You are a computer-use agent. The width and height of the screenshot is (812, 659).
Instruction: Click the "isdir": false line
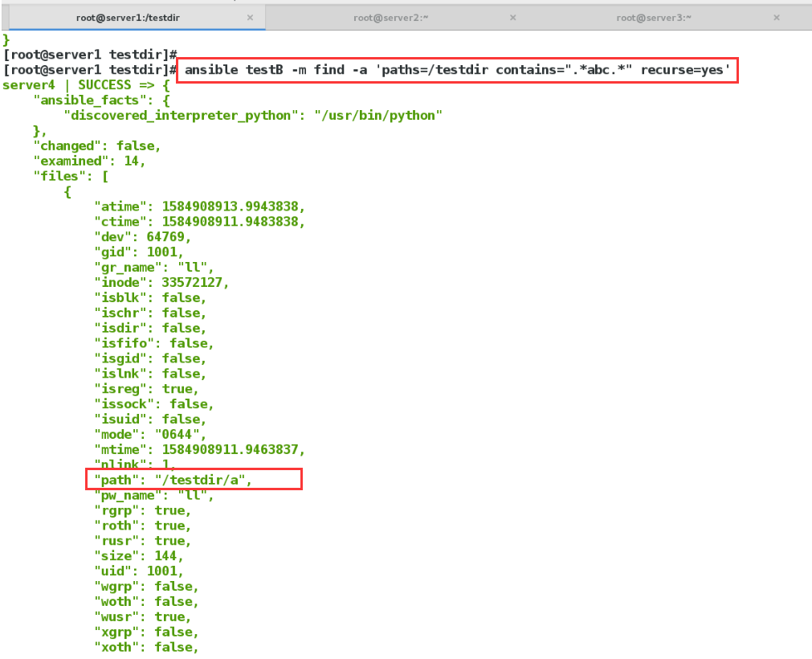[x=150, y=328]
